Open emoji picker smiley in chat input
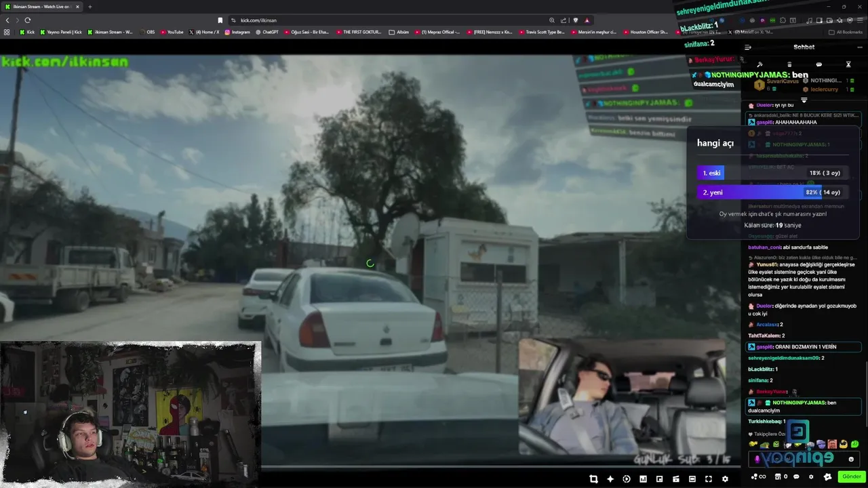This screenshot has width=868, height=488. click(x=851, y=459)
